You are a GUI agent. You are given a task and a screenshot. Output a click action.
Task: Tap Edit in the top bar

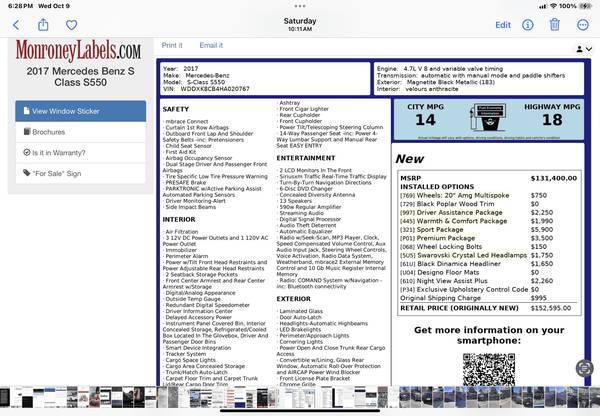click(x=503, y=25)
